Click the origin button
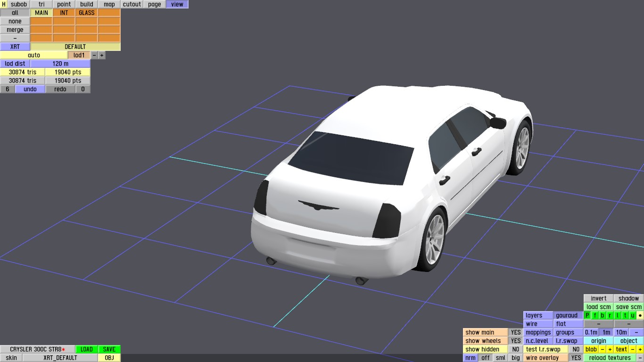The height and width of the screenshot is (362, 644). (599, 341)
